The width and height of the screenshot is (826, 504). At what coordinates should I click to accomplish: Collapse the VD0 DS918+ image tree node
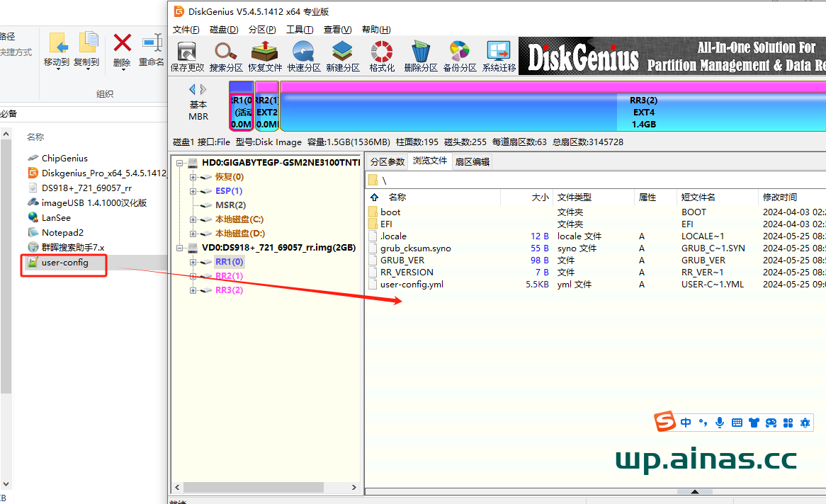[x=180, y=248]
